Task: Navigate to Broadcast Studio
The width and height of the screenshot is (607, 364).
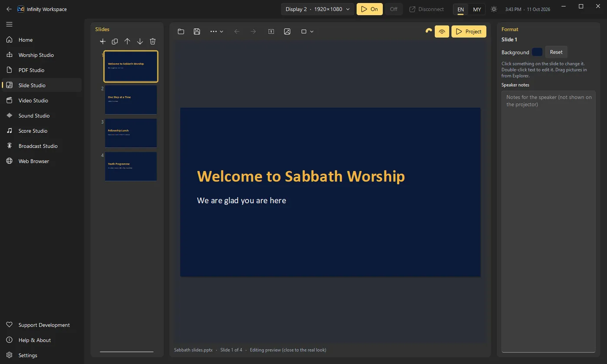Action: (x=42, y=146)
